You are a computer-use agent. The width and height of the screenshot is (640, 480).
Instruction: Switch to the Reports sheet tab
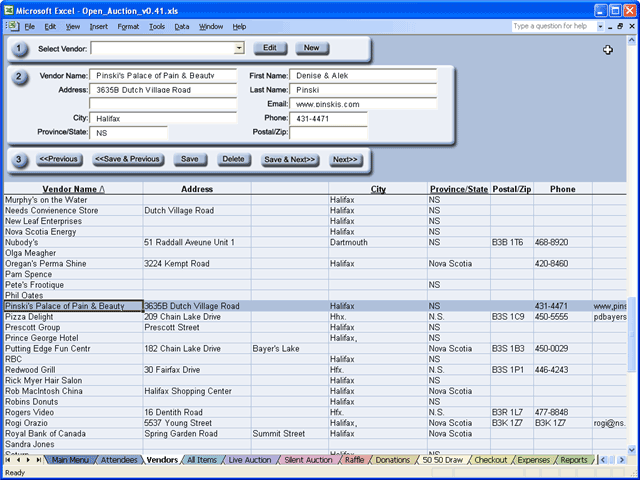point(574,460)
